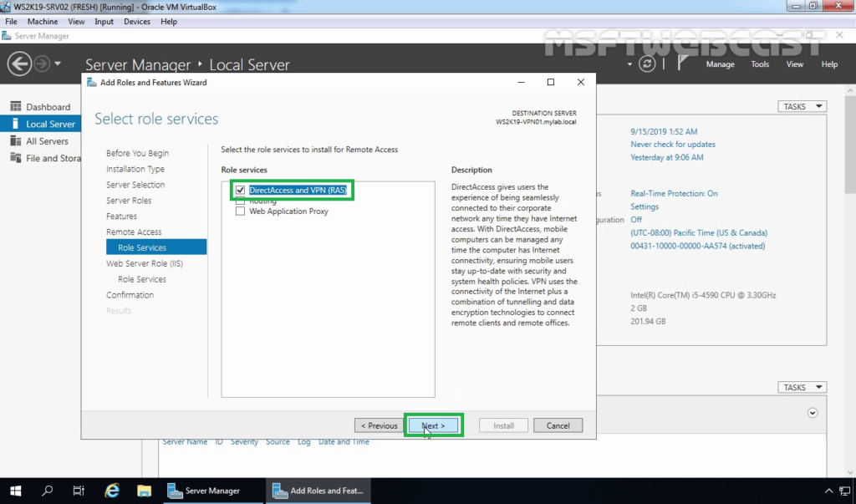Viewport: 856px width, 504px height.
Task: Open File Explorer from the taskbar
Action: [144, 491]
